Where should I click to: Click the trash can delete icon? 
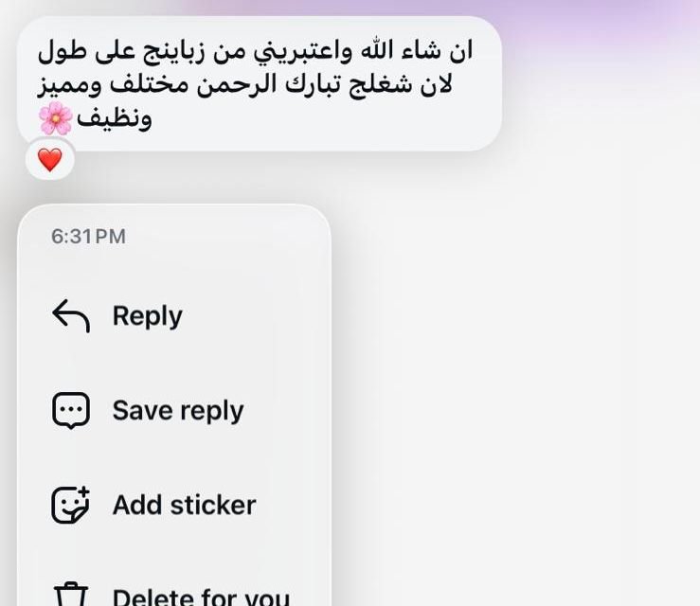pyautogui.click(x=70, y=594)
